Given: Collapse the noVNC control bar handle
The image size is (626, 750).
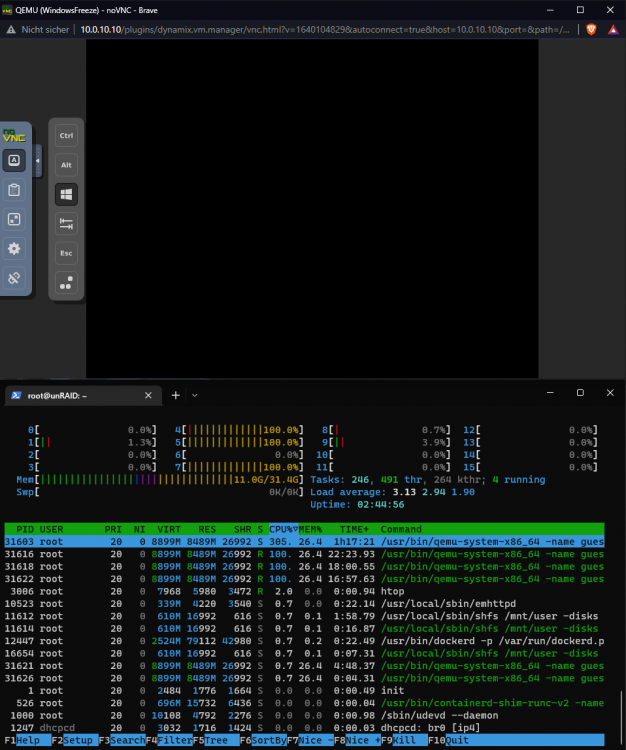Looking at the screenshot, I should (x=38, y=161).
